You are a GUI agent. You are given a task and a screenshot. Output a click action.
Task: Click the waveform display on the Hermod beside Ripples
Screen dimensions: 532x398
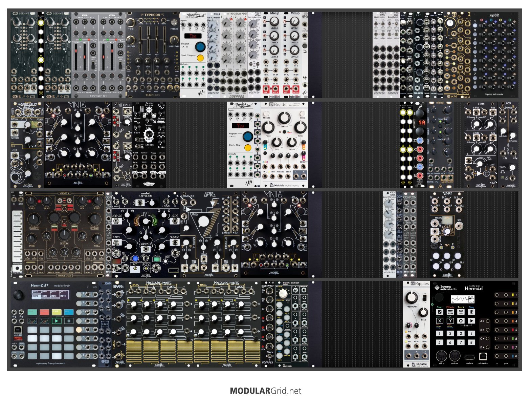(463, 299)
